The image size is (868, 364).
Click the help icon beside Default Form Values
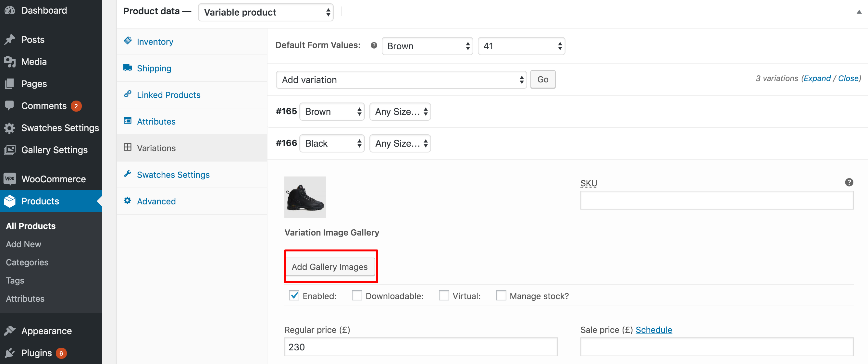pyautogui.click(x=374, y=45)
